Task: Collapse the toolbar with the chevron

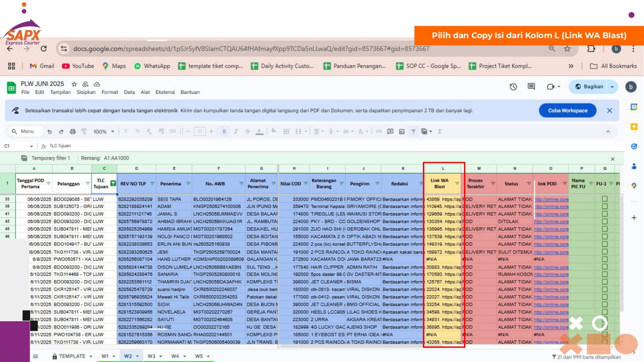Action: coord(608,132)
